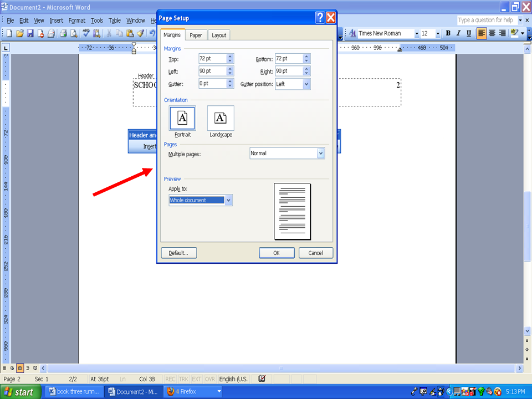Expand the Multiple pages dropdown
The width and height of the screenshot is (532, 399).
tap(321, 154)
